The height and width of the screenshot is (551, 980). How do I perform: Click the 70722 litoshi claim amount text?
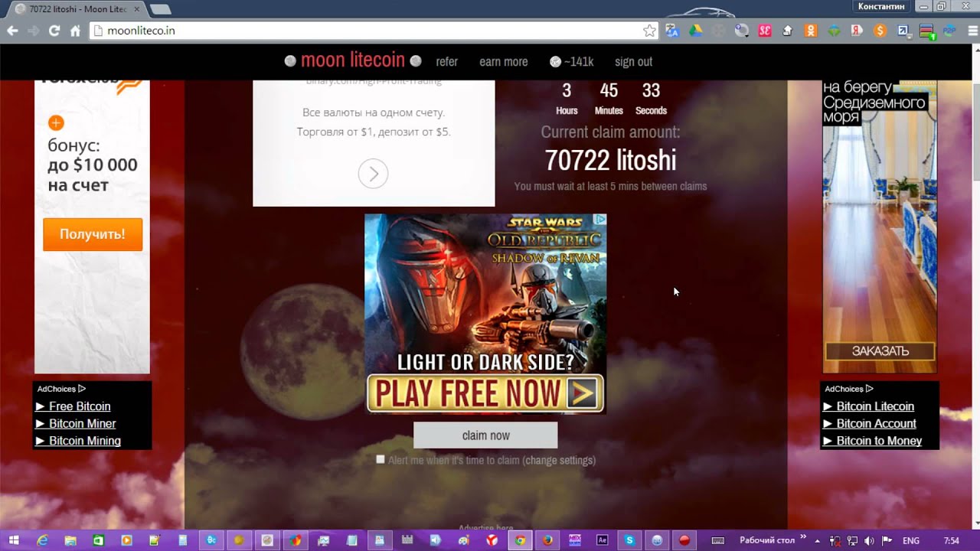click(610, 160)
